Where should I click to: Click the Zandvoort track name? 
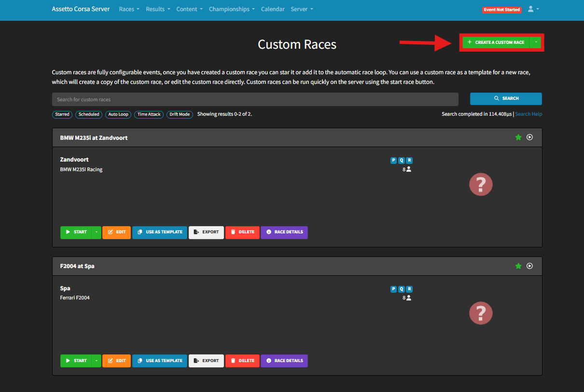coord(74,160)
